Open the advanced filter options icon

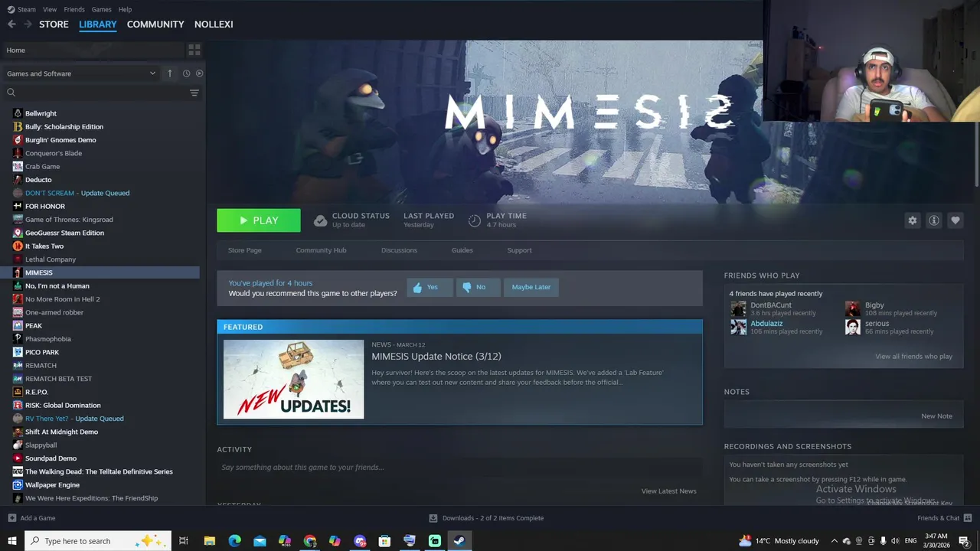[x=194, y=93]
